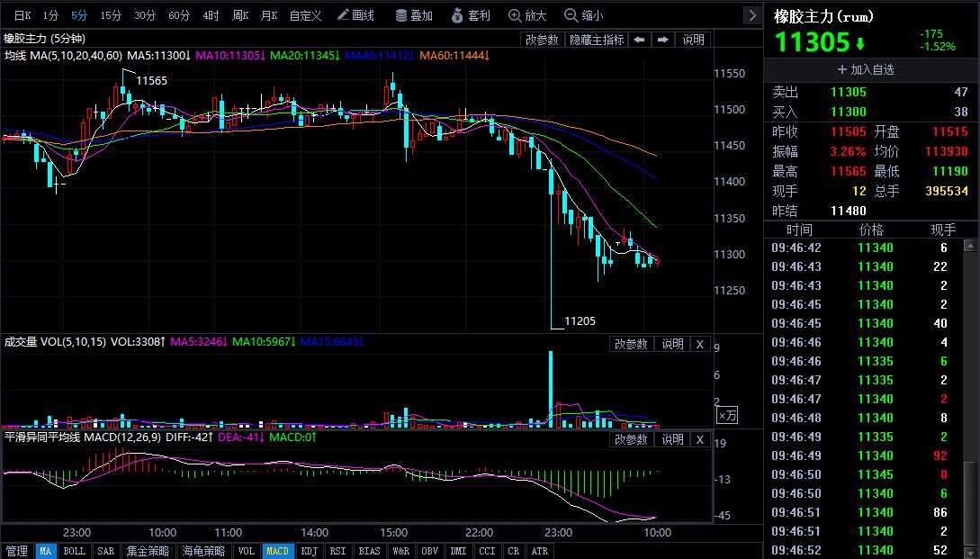The height and width of the screenshot is (559, 980).
Task: Click the left arrow in chart header
Action: (638, 40)
